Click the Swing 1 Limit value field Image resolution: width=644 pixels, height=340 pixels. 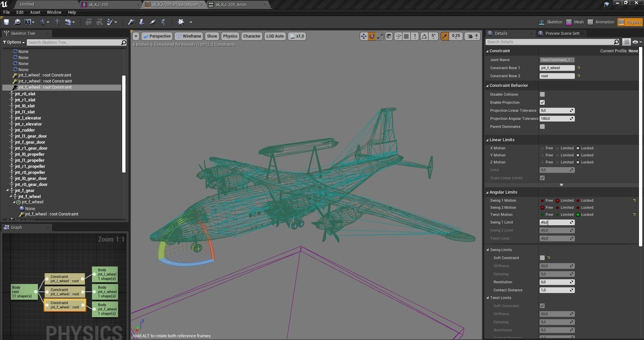tap(557, 222)
